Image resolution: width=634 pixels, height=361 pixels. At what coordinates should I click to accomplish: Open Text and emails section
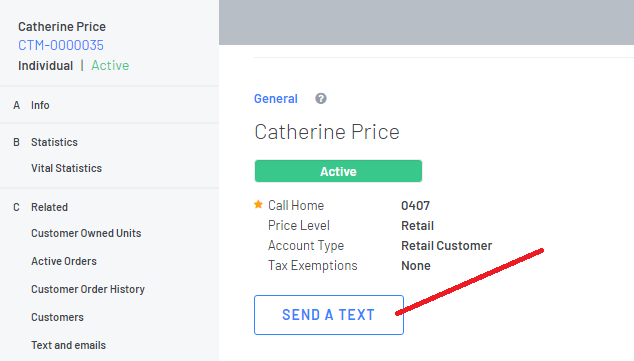click(68, 345)
